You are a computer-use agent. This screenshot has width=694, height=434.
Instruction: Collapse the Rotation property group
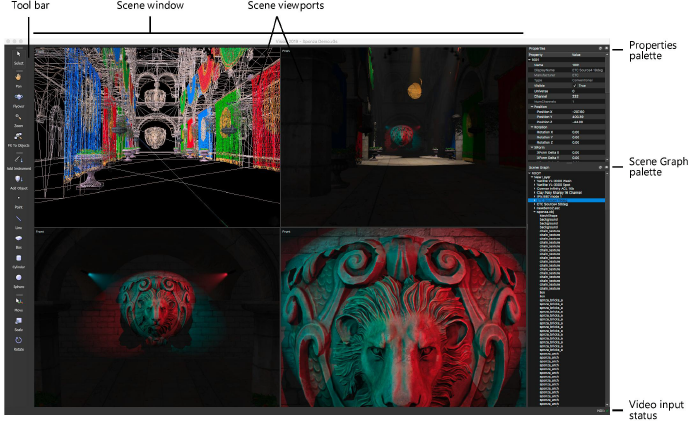pyautogui.click(x=532, y=127)
